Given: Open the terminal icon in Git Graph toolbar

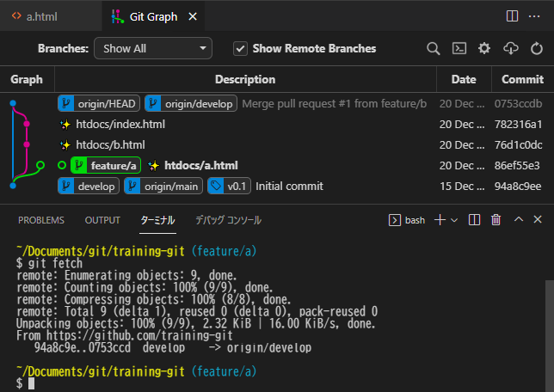Looking at the screenshot, I should pos(459,48).
